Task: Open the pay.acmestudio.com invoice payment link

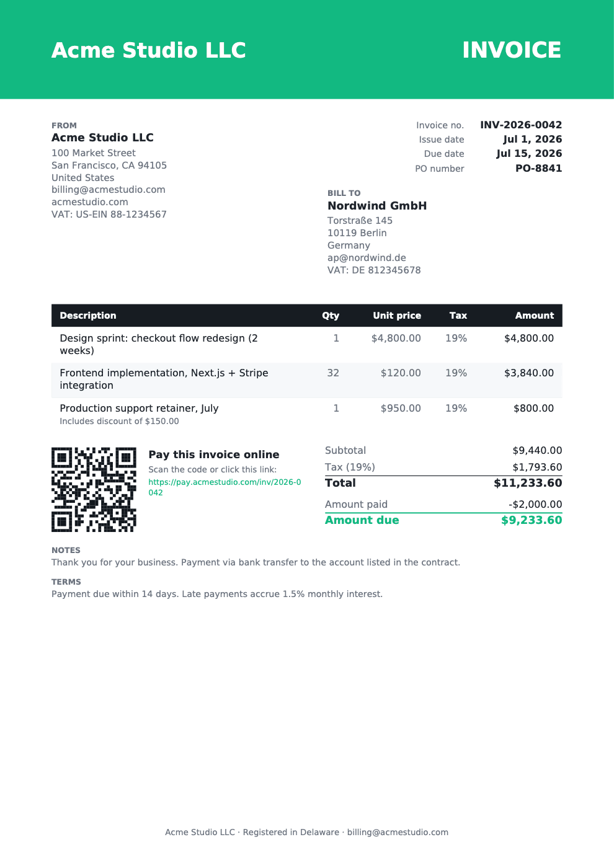Action: click(x=225, y=487)
